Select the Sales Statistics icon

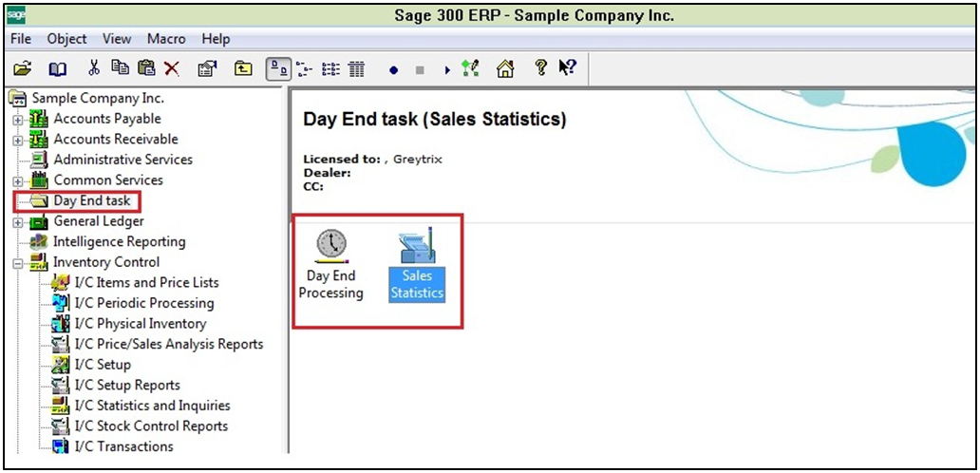point(417,245)
